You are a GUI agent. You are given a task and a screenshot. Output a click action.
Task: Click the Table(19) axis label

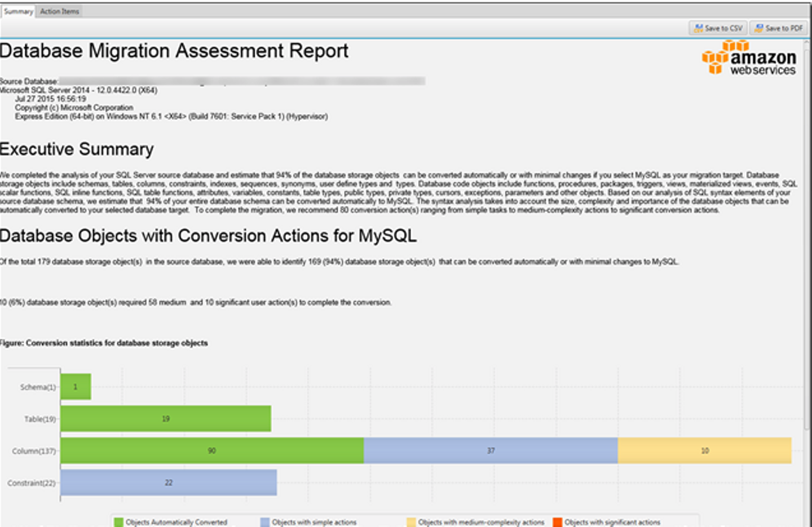tap(40, 419)
